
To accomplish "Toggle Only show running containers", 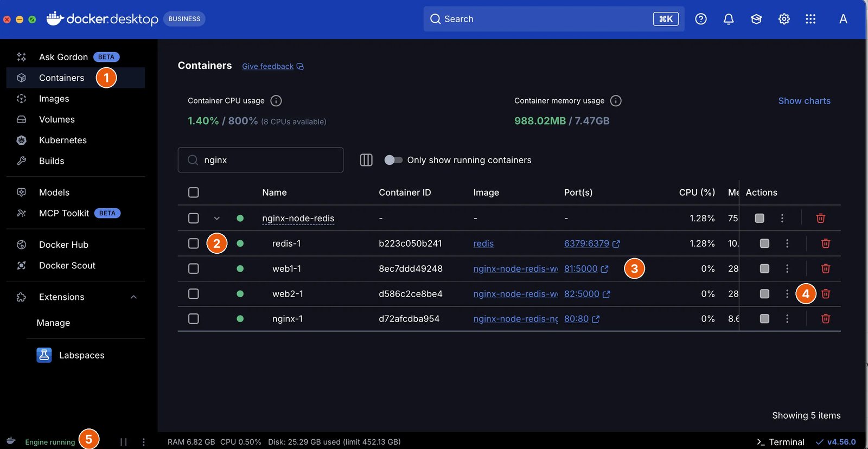I will click(393, 160).
